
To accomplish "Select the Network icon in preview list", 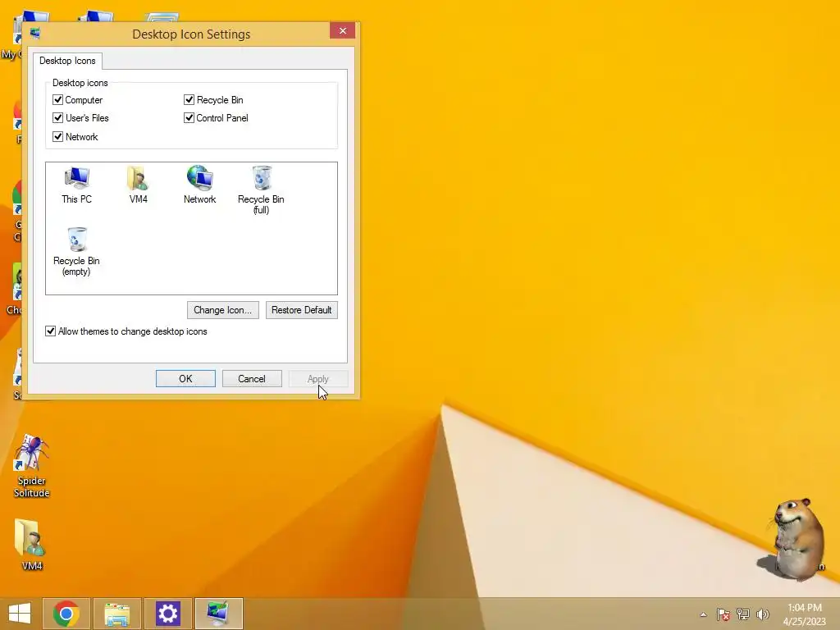I will click(x=200, y=185).
